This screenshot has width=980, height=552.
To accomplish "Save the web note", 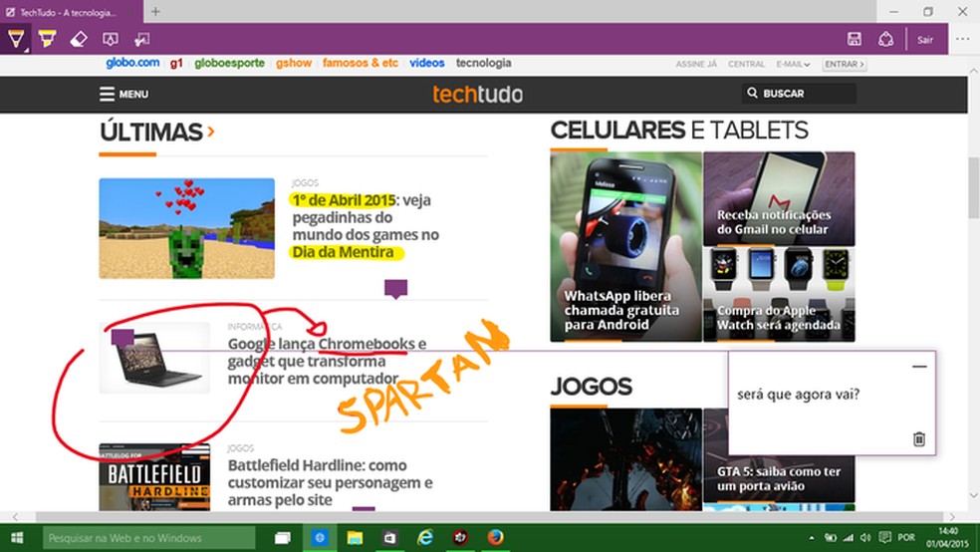I will 855,39.
